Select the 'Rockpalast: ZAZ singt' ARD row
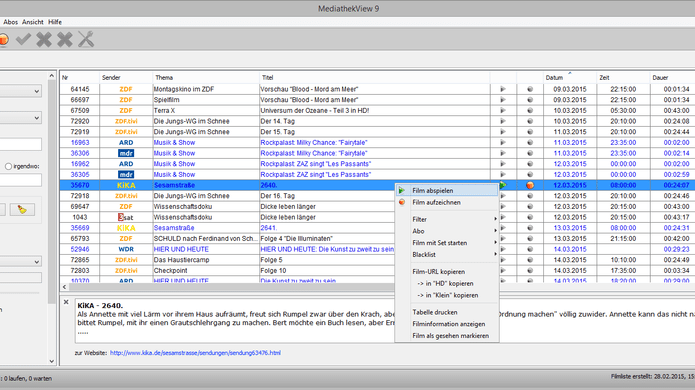This screenshot has height=390, width=695. coord(377,164)
